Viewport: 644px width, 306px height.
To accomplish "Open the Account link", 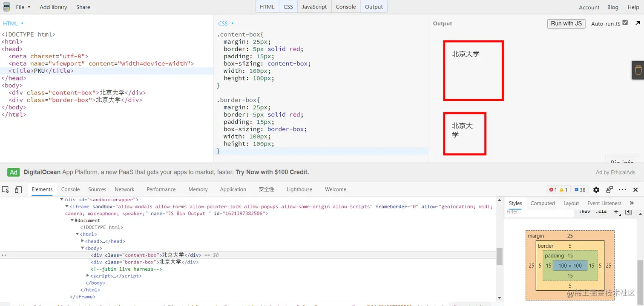I will click(589, 7).
